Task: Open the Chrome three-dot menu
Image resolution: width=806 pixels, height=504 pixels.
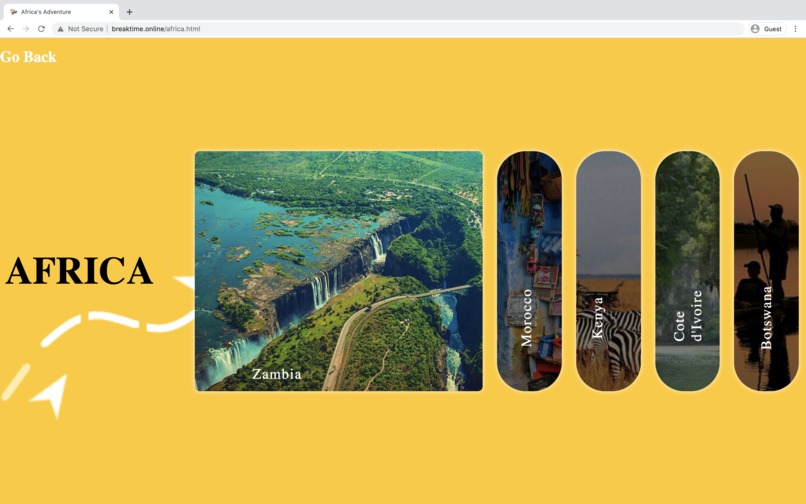Action: tap(795, 29)
